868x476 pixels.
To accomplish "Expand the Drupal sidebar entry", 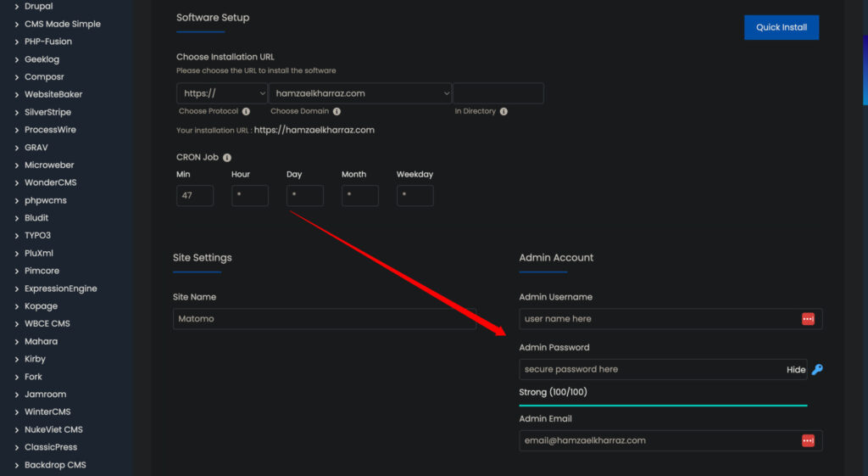I will (17, 7).
